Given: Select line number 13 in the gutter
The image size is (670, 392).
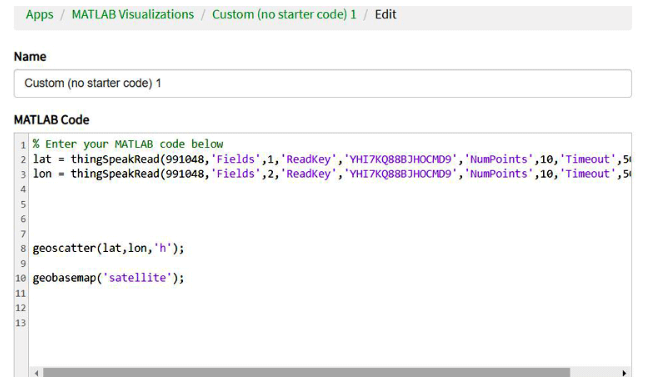Looking at the screenshot, I should pos(21,323).
